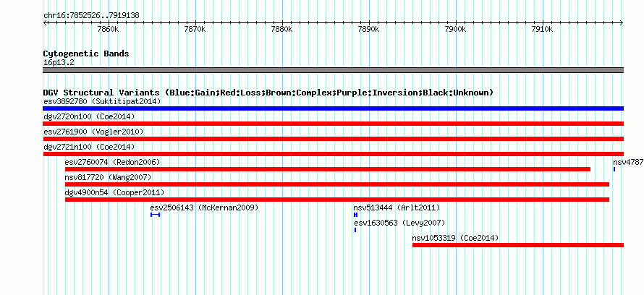This screenshot has height=295, width=644.
Task: Open the nsv513444 (Arlt2011) label
Action: click(397, 208)
